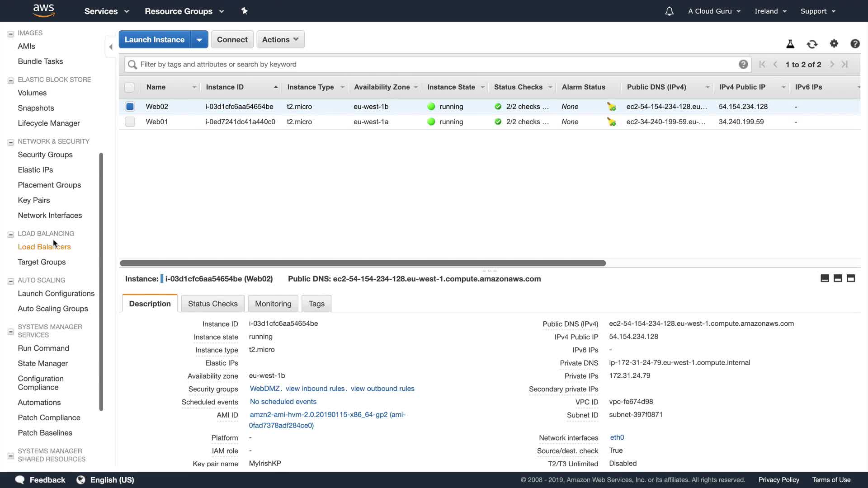The height and width of the screenshot is (488, 868).
Task: Open the Launch Instance dropdown arrow
Action: [x=199, y=40]
